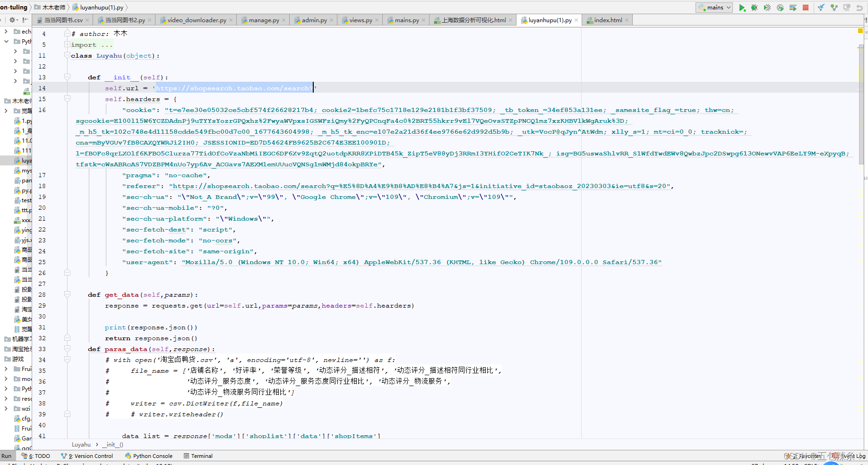Select the ttt.p file in project tree
This screenshot has height=465, width=868.
[23, 210]
